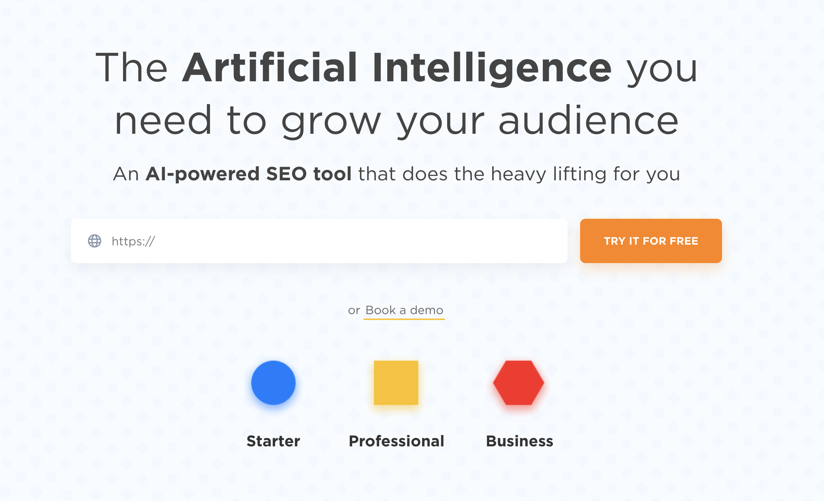Click the word 'audience' in the headline
The height and width of the screenshot is (504, 824).
[x=588, y=120]
